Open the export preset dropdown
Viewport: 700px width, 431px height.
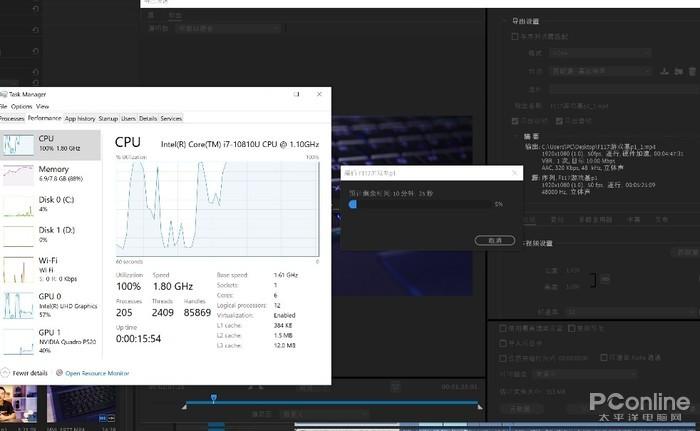tap(600, 71)
